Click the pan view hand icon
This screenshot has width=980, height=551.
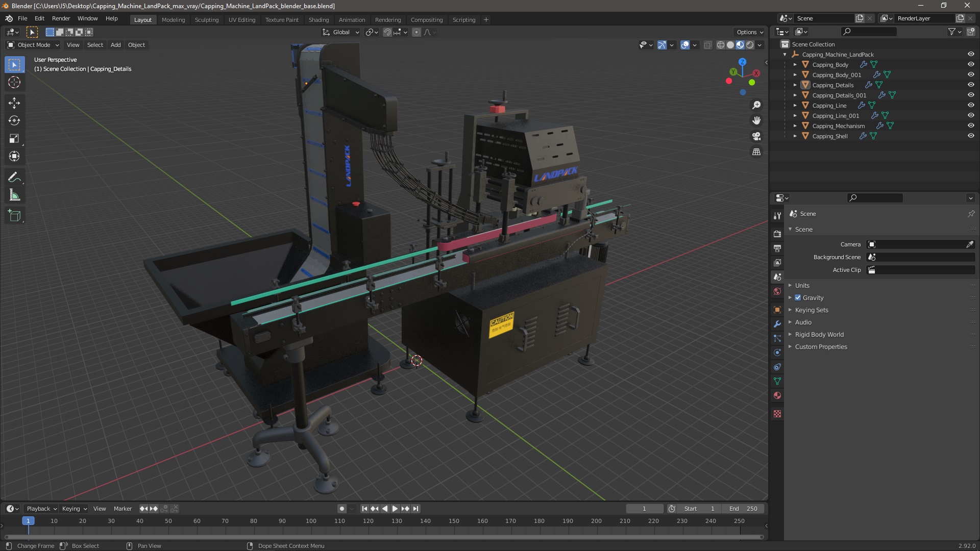point(756,120)
